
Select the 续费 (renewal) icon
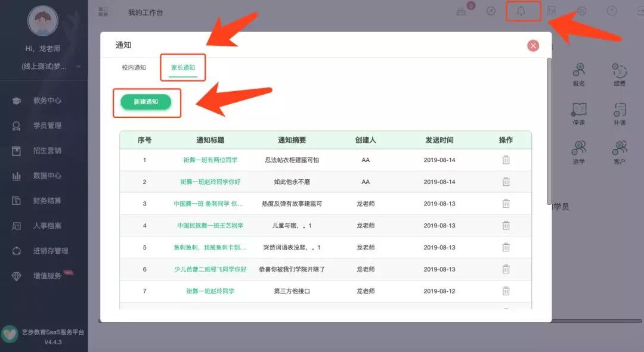pyautogui.click(x=619, y=70)
